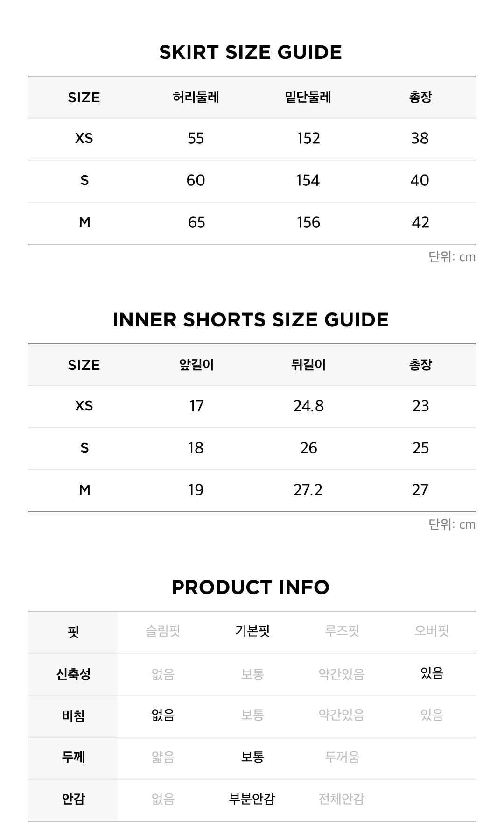
Task: Click the 허리둘레 column header
Action: point(196,97)
